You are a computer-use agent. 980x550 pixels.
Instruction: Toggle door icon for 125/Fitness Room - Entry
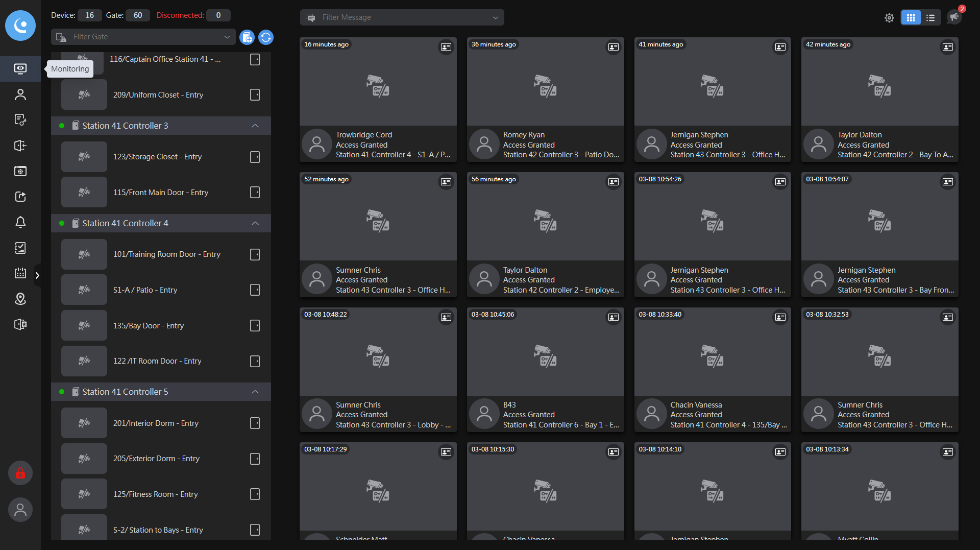(255, 494)
